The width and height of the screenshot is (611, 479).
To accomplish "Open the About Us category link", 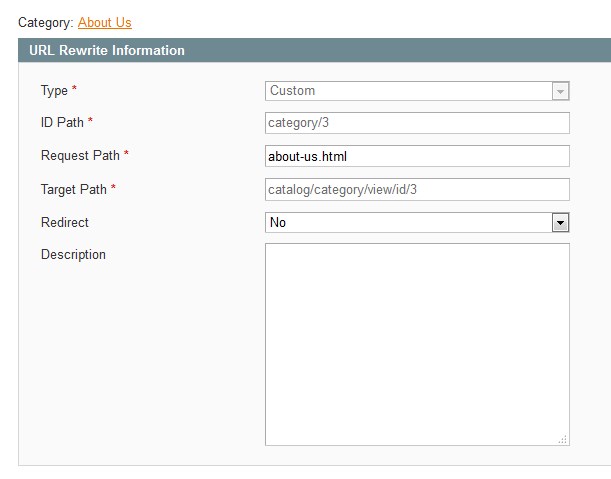I will tap(104, 23).
